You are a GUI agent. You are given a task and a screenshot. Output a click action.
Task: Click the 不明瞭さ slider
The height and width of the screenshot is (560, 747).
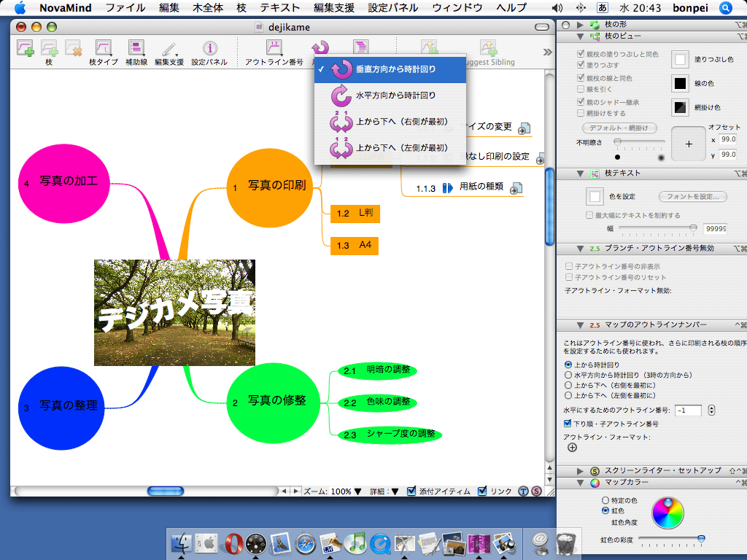tap(638, 142)
